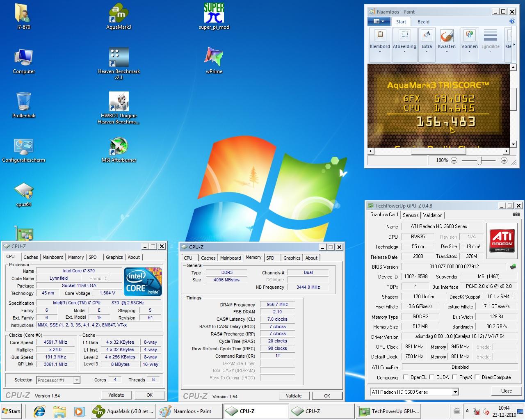Viewport: 525px width, 420px height.
Task: Click Paint zoom slider handle
Action: pos(479,161)
